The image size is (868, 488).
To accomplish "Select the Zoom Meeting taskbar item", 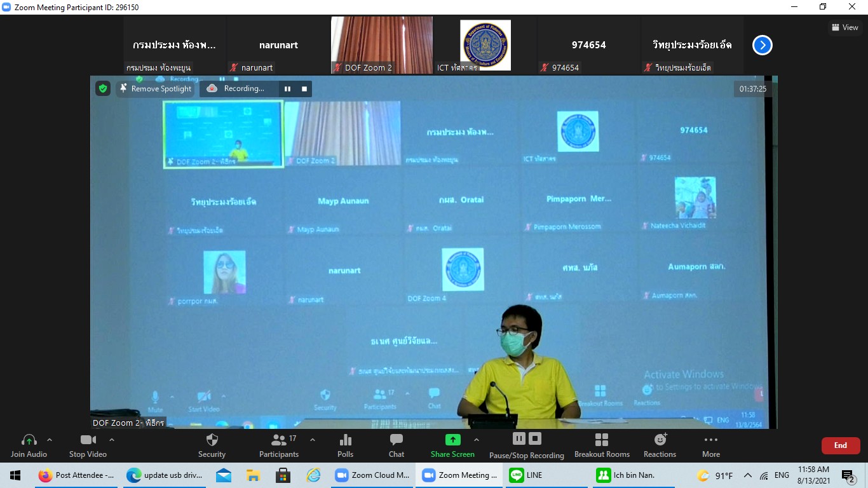I will coord(459,475).
